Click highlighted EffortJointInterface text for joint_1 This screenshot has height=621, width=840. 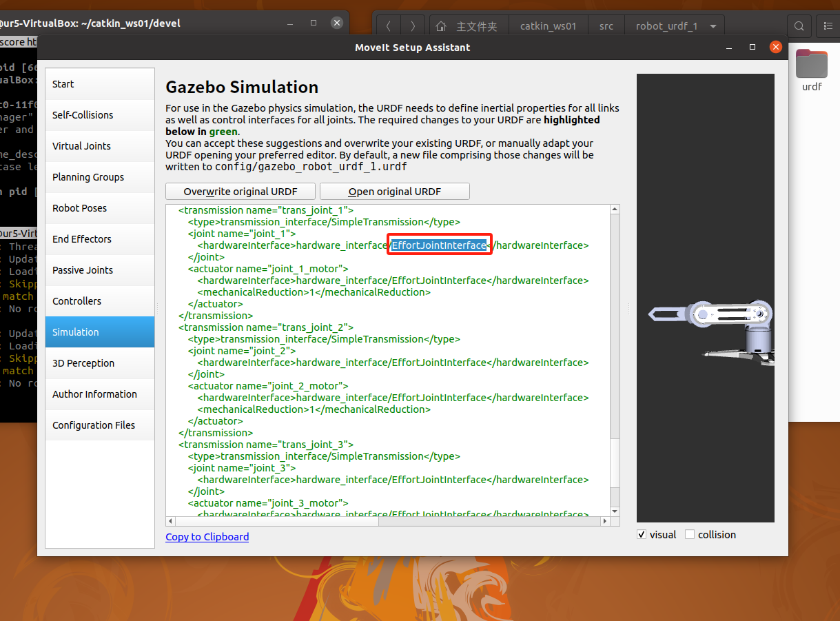tap(439, 245)
